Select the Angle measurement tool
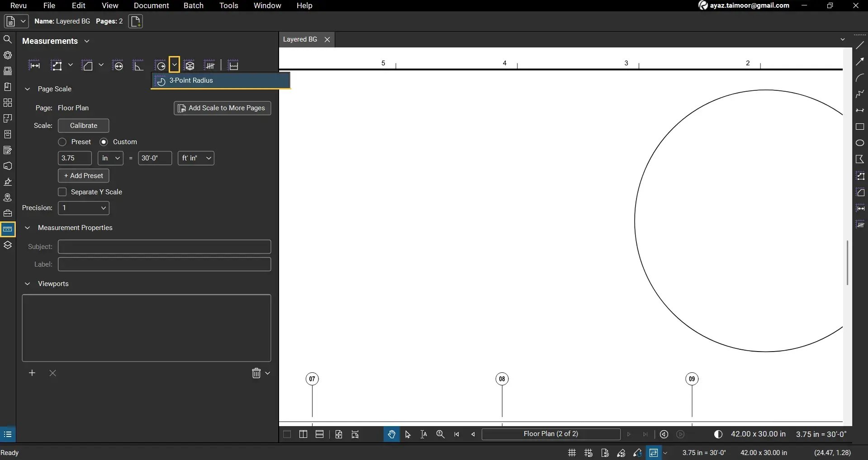 [139, 65]
